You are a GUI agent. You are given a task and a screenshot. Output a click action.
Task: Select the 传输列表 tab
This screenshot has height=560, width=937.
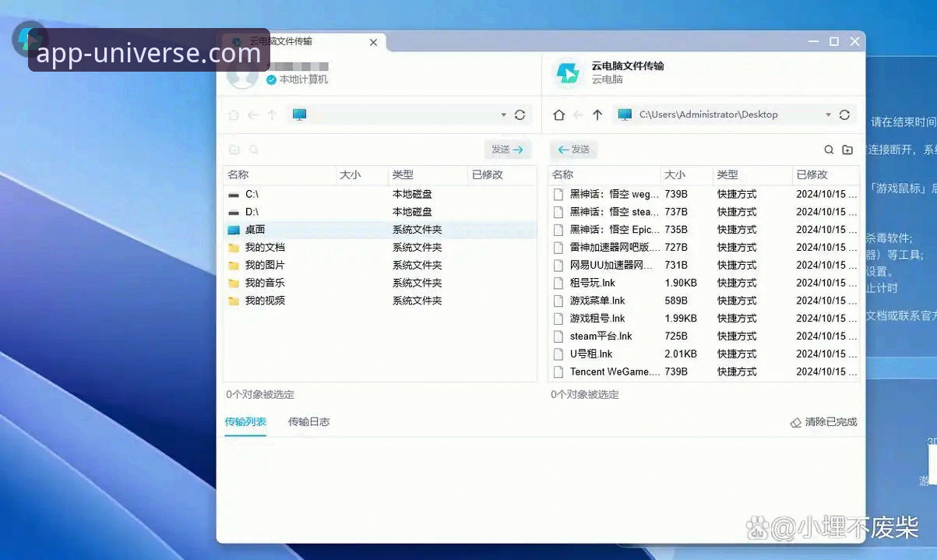coord(245,421)
